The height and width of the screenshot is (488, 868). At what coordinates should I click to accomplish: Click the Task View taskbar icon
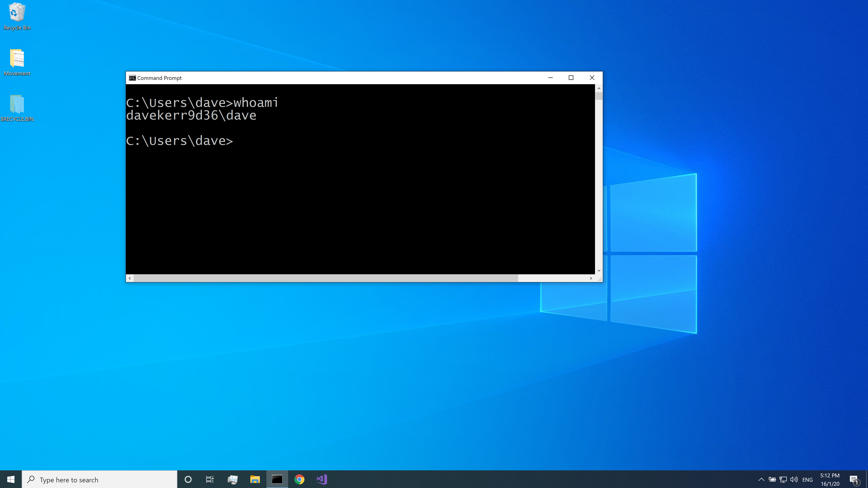point(211,480)
